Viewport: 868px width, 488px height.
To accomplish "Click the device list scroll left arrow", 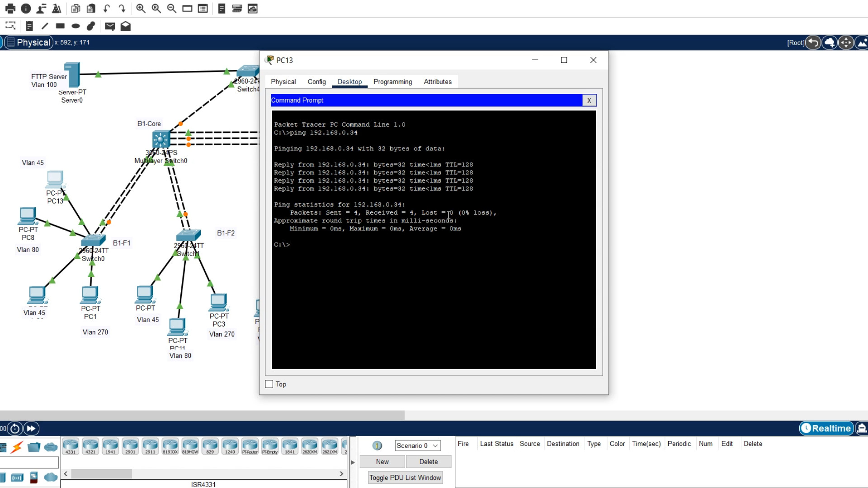I will pyautogui.click(x=66, y=474).
